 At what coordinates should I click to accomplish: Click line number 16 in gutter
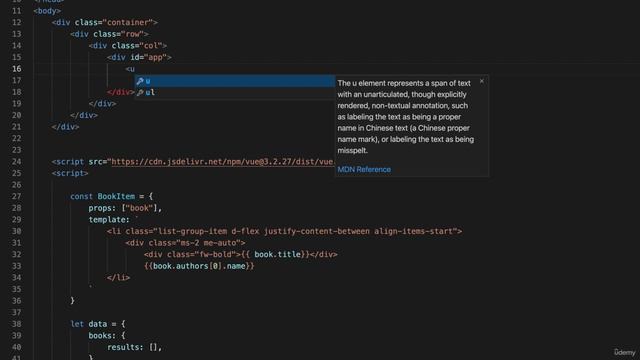point(17,69)
